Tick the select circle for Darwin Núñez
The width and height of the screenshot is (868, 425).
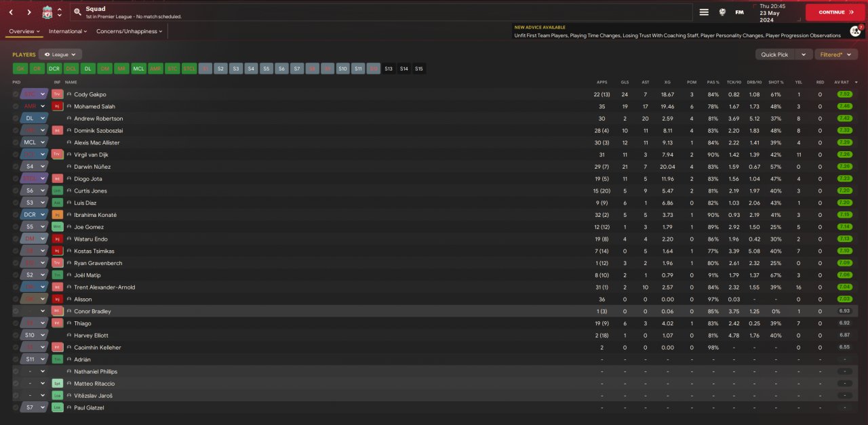point(16,167)
